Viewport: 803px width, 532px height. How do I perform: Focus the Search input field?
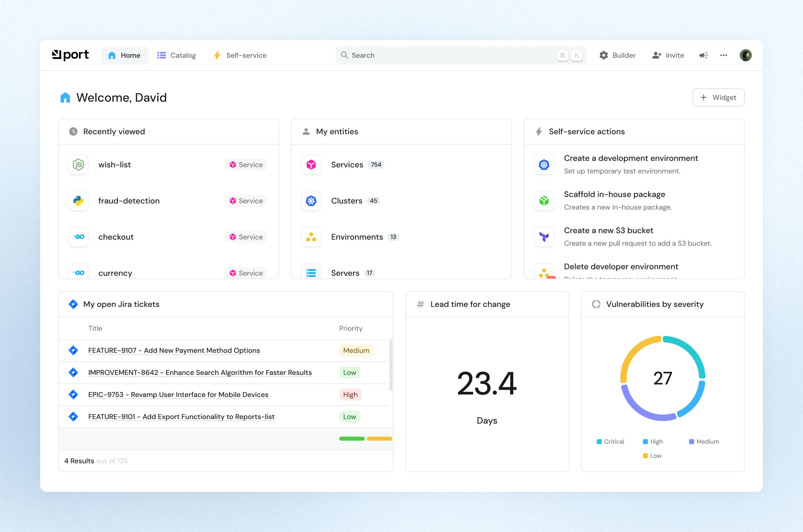coord(461,55)
